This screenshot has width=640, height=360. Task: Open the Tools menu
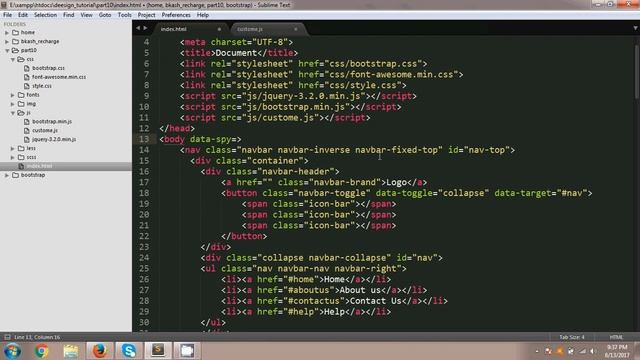[124, 15]
